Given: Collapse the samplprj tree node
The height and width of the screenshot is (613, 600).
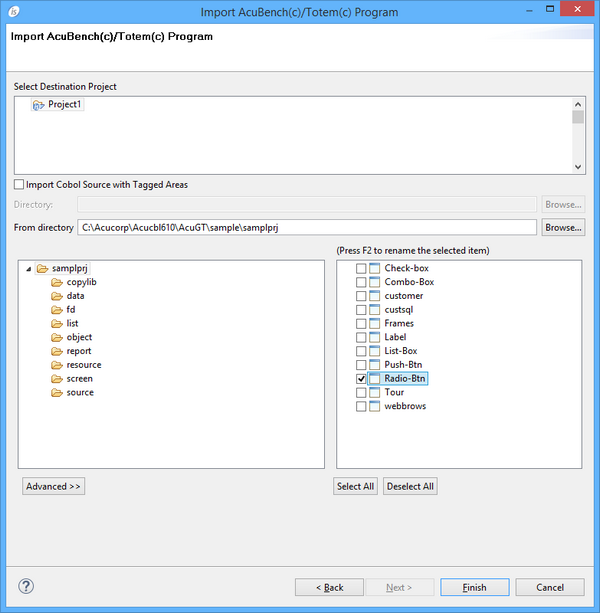Looking at the screenshot, I should pos(27,269).
